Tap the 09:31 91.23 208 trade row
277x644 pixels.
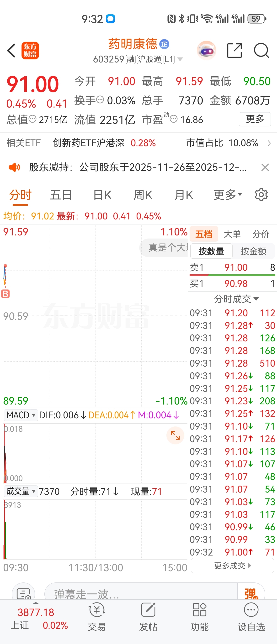coord(232,401)
